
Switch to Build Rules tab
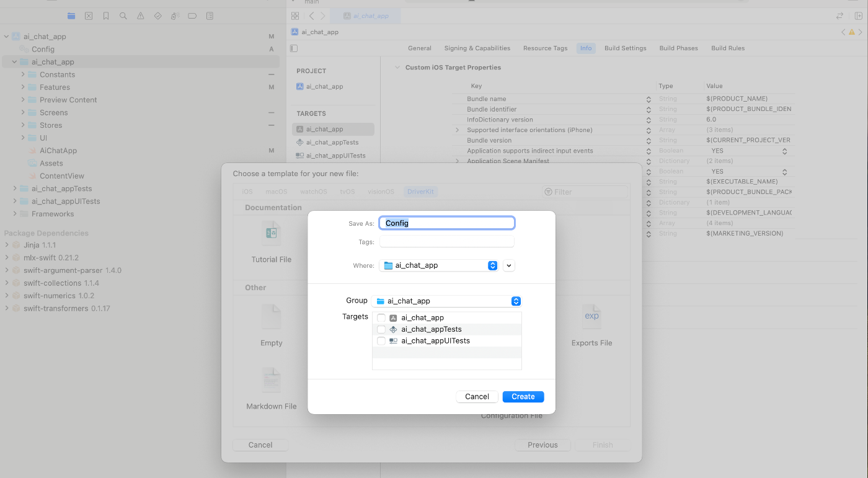coord(728,48)
